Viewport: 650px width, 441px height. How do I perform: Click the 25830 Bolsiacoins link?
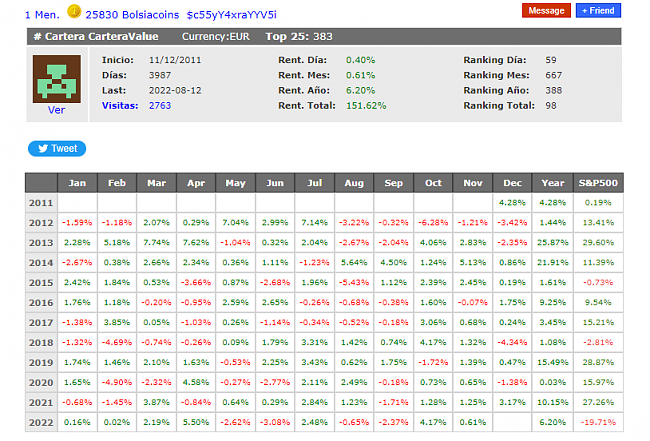pos(132,15)
